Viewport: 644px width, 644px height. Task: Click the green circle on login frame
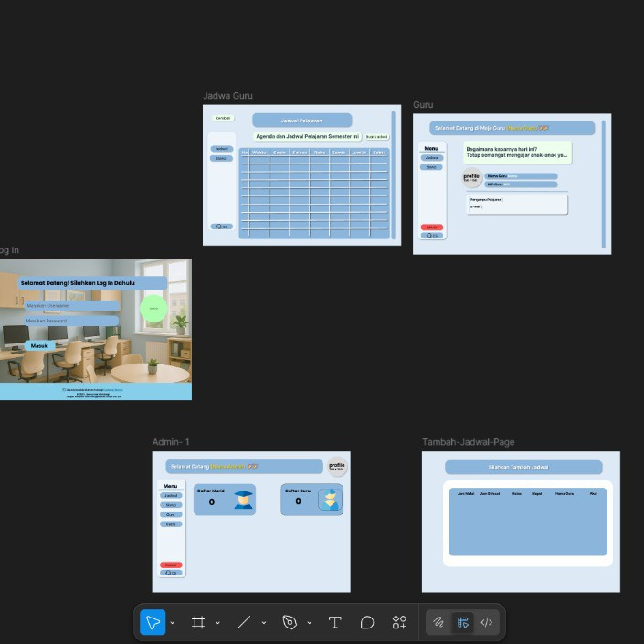pyautogui.click(x=153, y=309)
